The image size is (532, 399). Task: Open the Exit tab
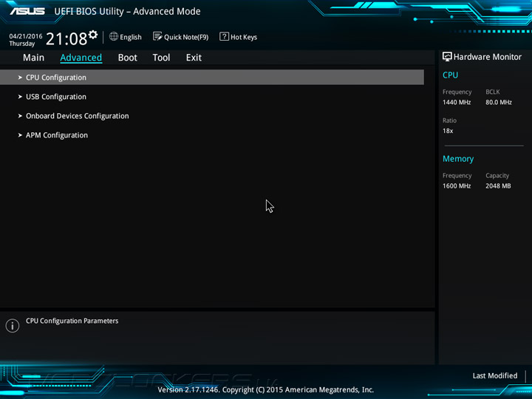[194, 58]
